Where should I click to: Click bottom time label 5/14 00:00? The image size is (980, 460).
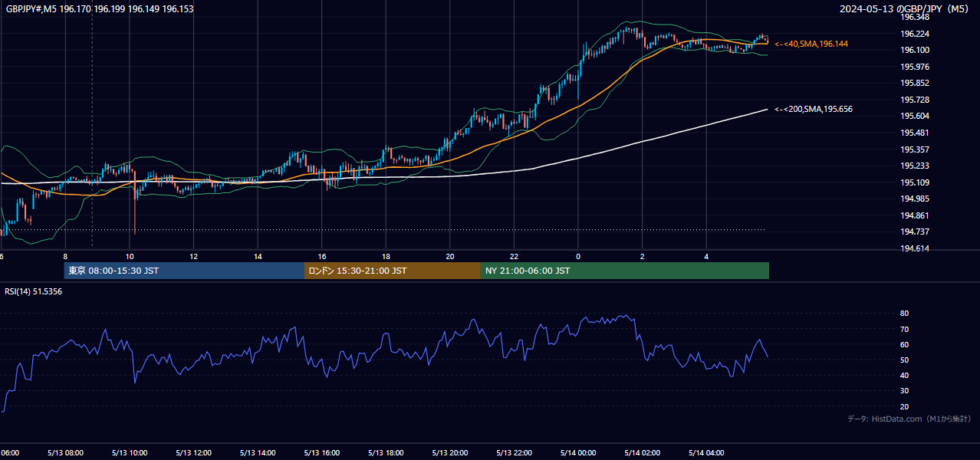(x=578, y=452)
